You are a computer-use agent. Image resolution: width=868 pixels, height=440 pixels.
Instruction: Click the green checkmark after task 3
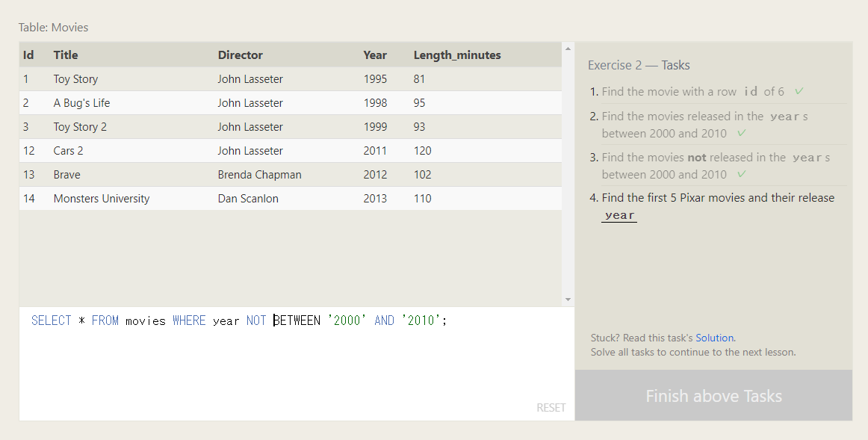742,174
